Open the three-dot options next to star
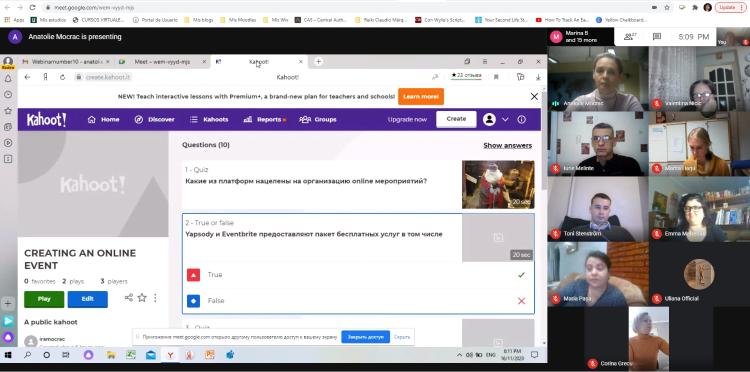Screen dimensions: 750x372 (155, 298)
